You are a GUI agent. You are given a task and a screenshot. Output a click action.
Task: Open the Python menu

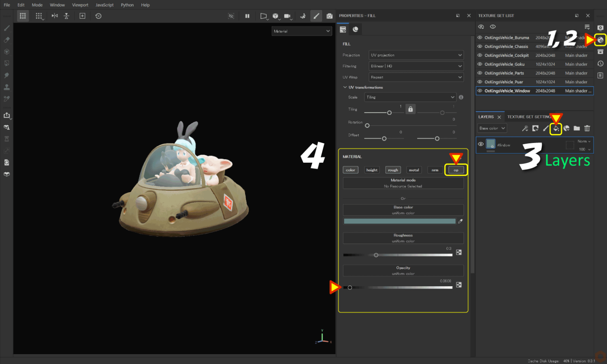click(127, 5)
